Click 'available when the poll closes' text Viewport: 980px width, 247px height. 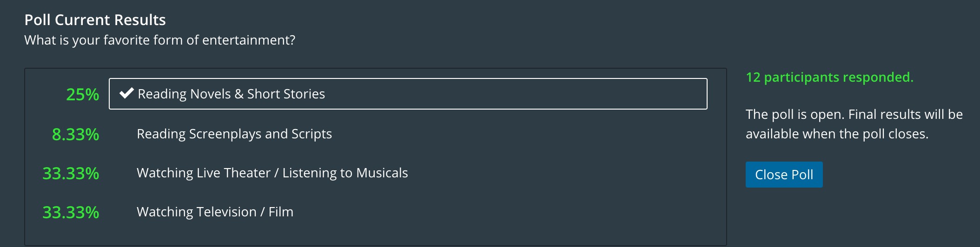pos(837,134)
